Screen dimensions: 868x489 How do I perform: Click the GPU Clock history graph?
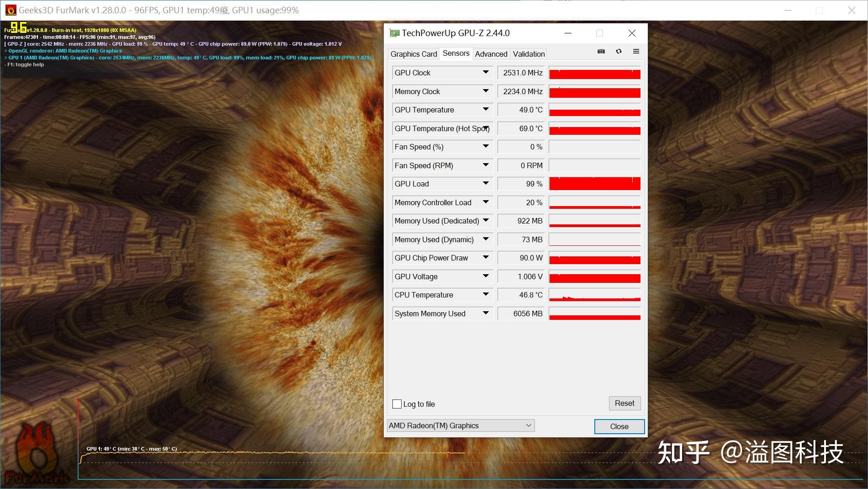click(x=594, y=73)
